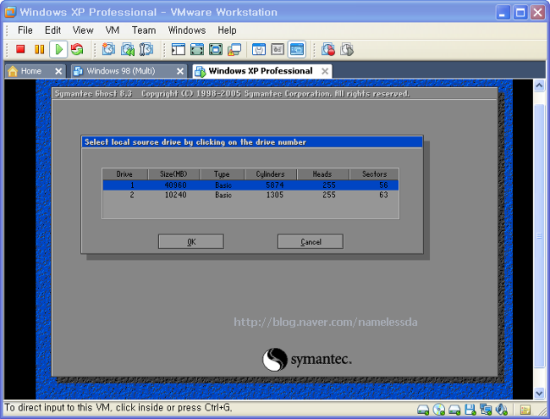This screenshot has width=550, height=419.
Task: Click the Record icon with red dot
Action: tap(328, 49)
